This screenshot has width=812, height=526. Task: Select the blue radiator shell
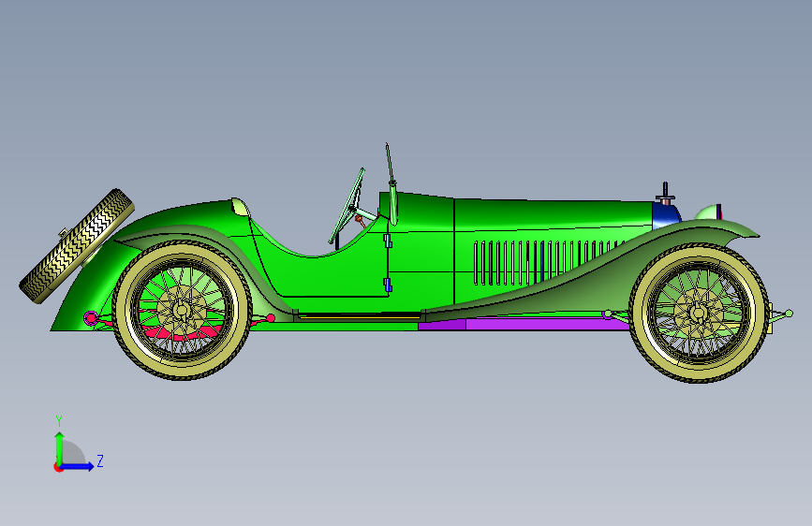coord(666,216)
